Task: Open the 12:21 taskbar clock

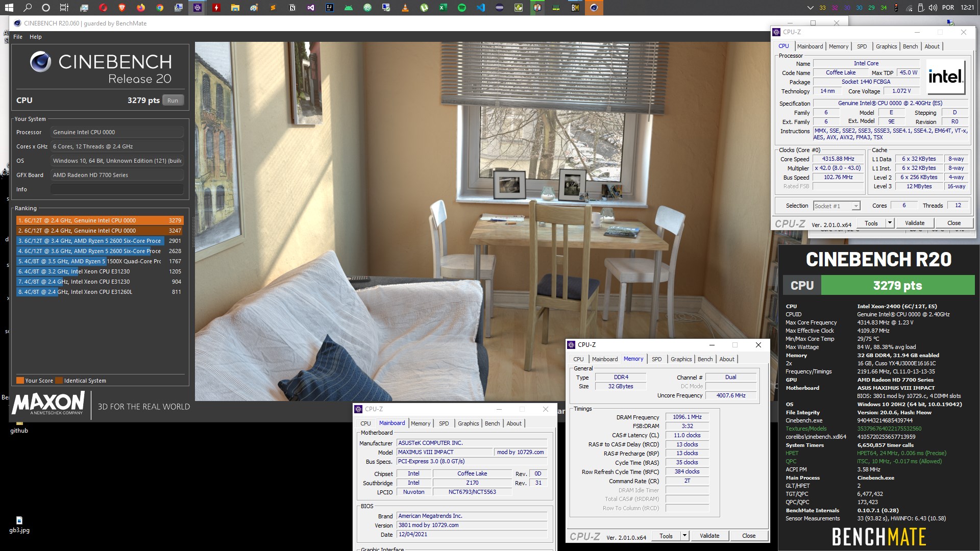Action: 967,8
